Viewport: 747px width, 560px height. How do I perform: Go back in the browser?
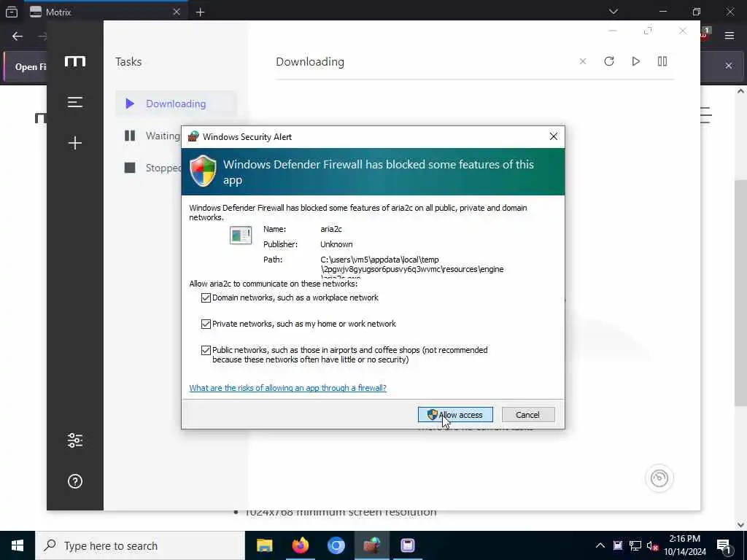pyautogui.click(x=18, y=36)
